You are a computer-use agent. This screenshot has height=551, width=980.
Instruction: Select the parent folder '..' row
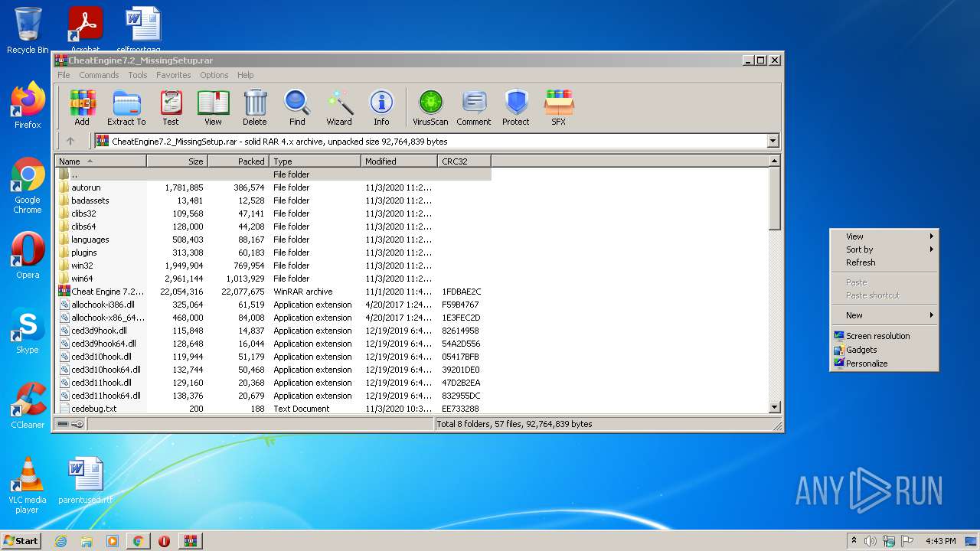point(273,174)
